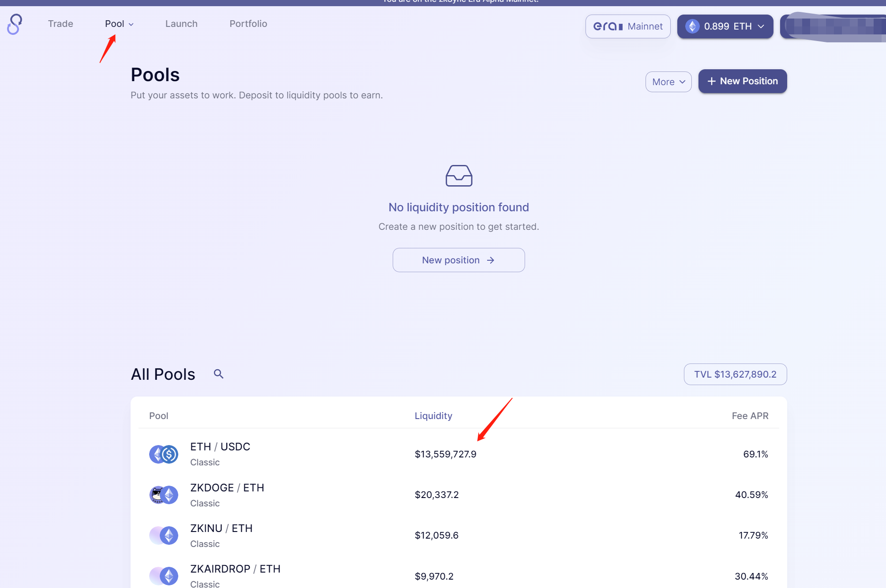Click the ETH / USDC token pair icon
The width and height of the screenshot is (886, 588).
tap(164, 454)
